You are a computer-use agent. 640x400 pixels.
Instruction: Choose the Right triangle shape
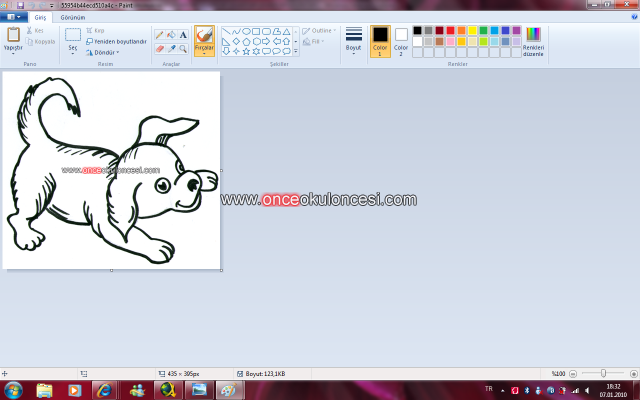click(226, 42)
